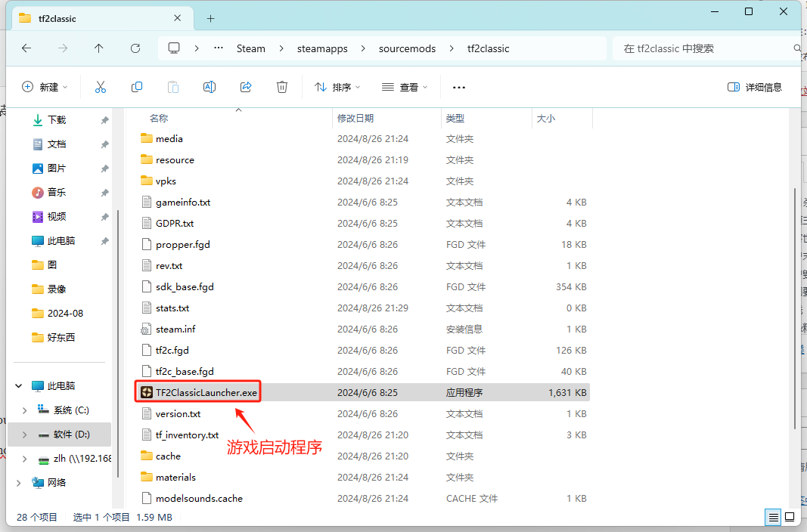Screen dimensions: 807x532
Task: Click the file list vertical scrollbar
Action: 795,308
